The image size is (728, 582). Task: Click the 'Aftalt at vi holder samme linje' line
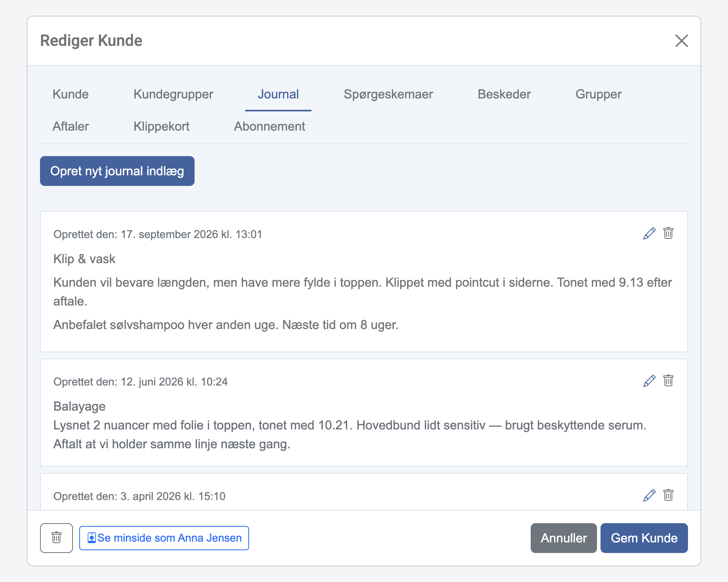coord(172,444)
